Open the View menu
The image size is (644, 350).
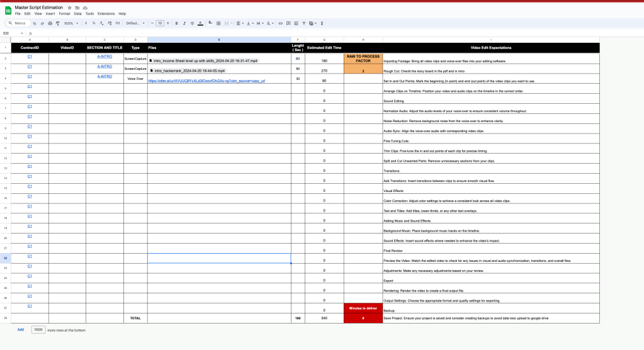pyautogui.click(x=38, y=14)
